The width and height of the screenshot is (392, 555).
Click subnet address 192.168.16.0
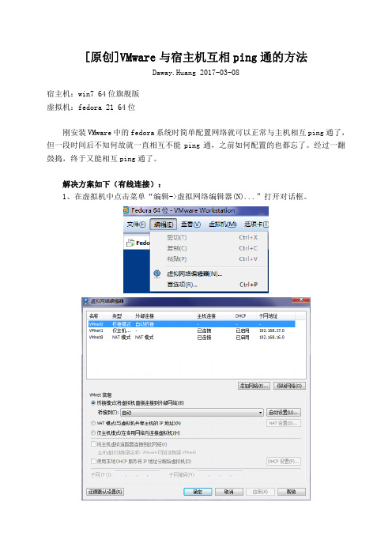(x=272, y=338)
